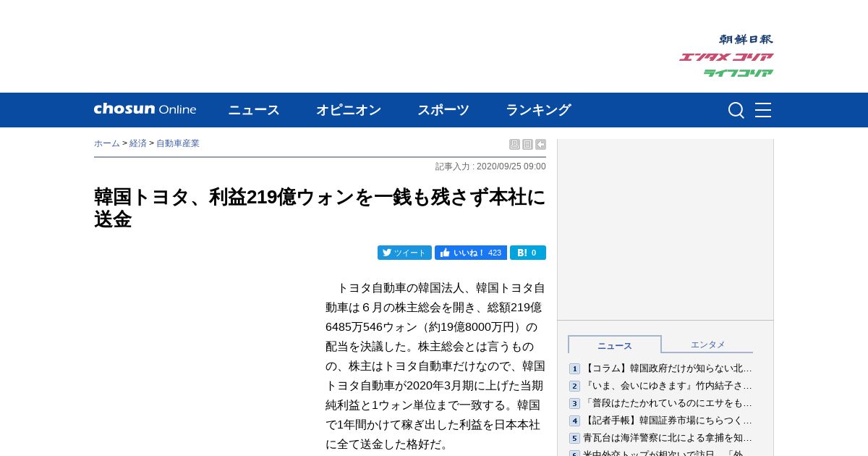Open ランキング in the navigation bar
This screenshot has height=456, width=868.
pyautogui.click(x=538, y=110)
